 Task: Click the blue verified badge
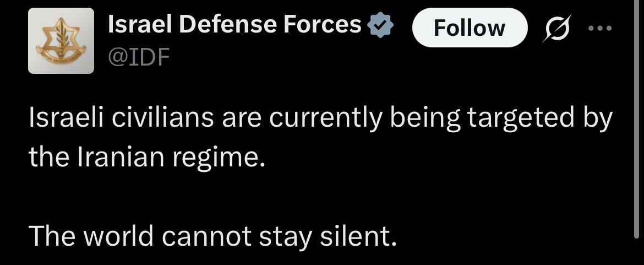coord(379,26)
